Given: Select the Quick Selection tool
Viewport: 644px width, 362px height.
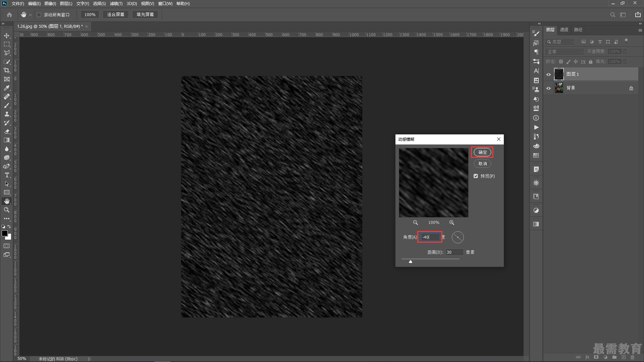Looking at the screenshot, I should [x=7, y=62].
